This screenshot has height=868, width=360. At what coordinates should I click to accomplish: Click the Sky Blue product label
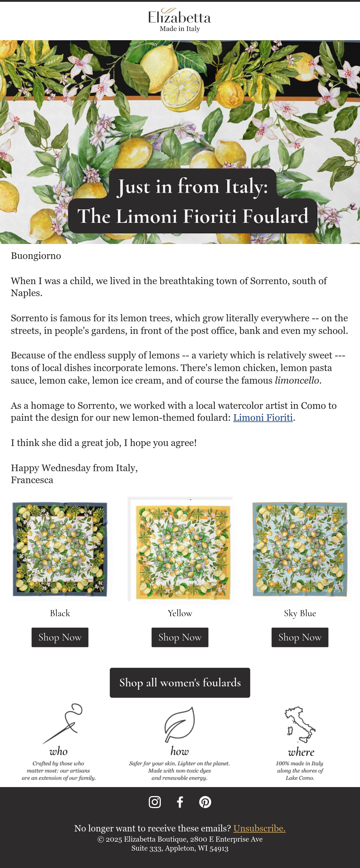pyautogui.click(x=300, y=613)
